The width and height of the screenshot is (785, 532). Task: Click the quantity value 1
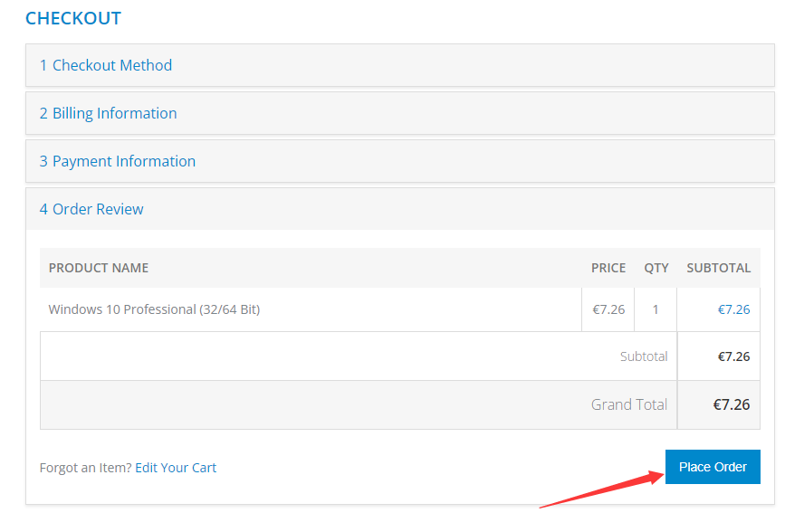(x=656, y=309)
